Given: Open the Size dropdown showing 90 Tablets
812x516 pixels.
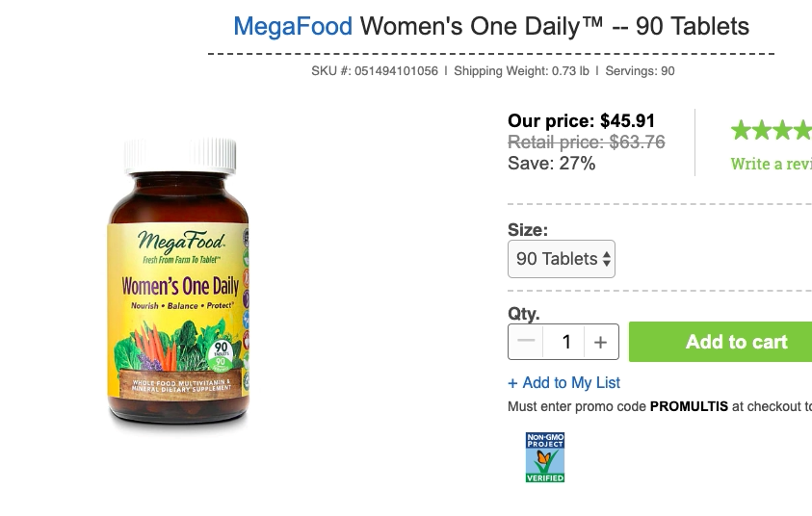Looking at the screenshot, I should [562, 259].
